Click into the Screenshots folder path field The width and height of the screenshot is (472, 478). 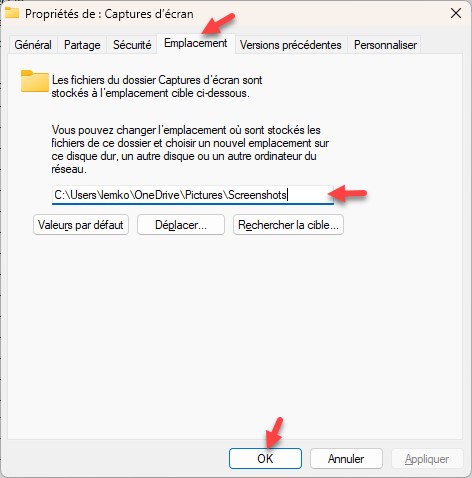tap(193, 195)
